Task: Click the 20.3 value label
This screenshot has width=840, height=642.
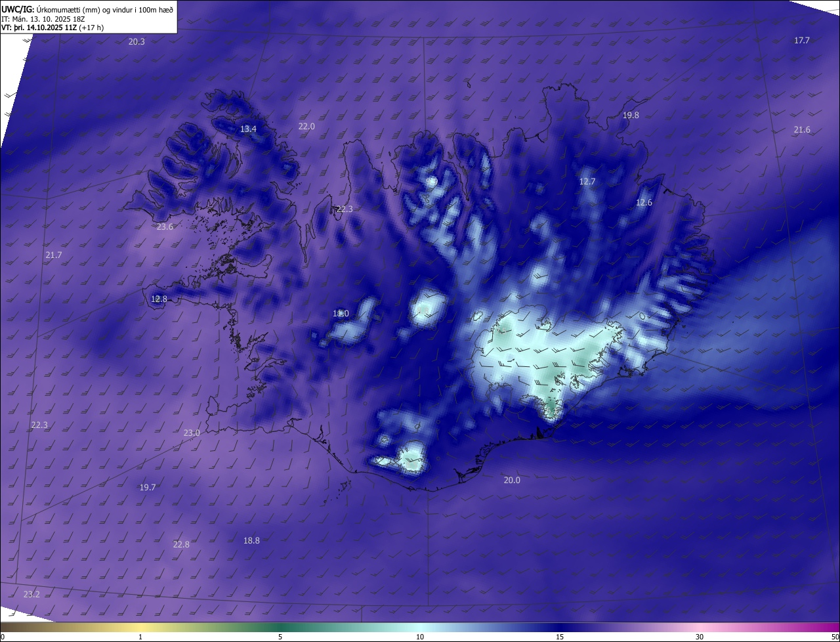Action: coord(136,41)
